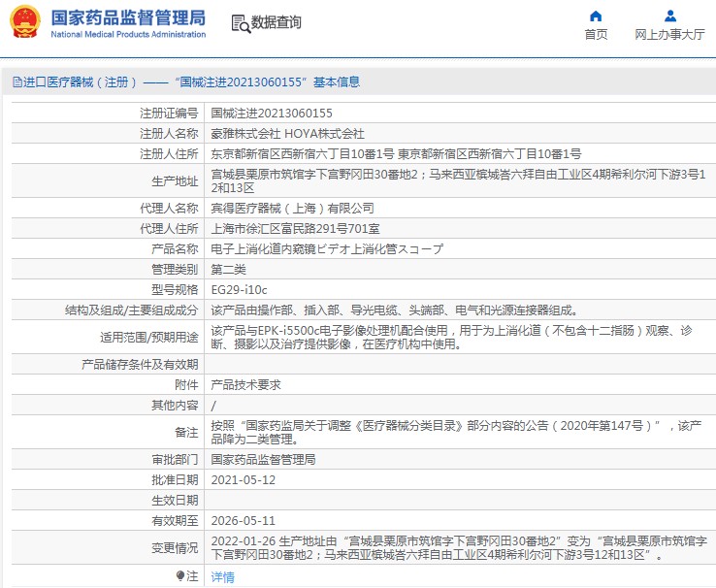Click the 产品储存条件及有效期 row label
This screenshot has height=588, width=716.
click(x=140, y=365)
